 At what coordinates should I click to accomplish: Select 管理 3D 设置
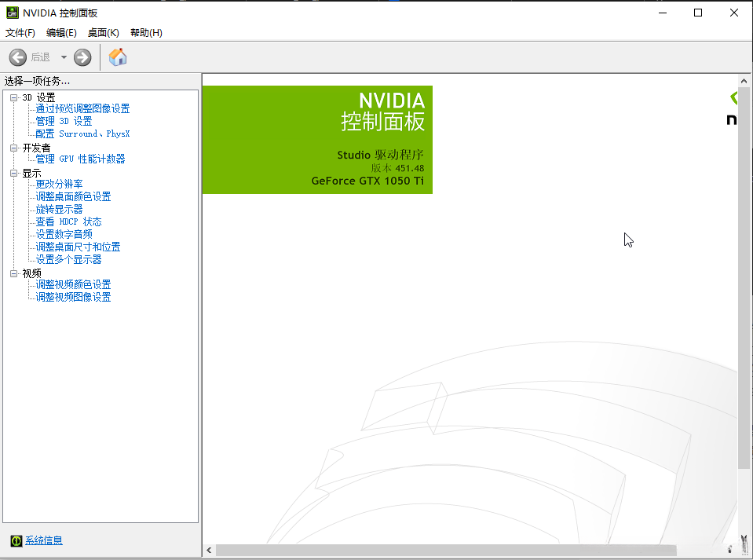click(64, 122)
